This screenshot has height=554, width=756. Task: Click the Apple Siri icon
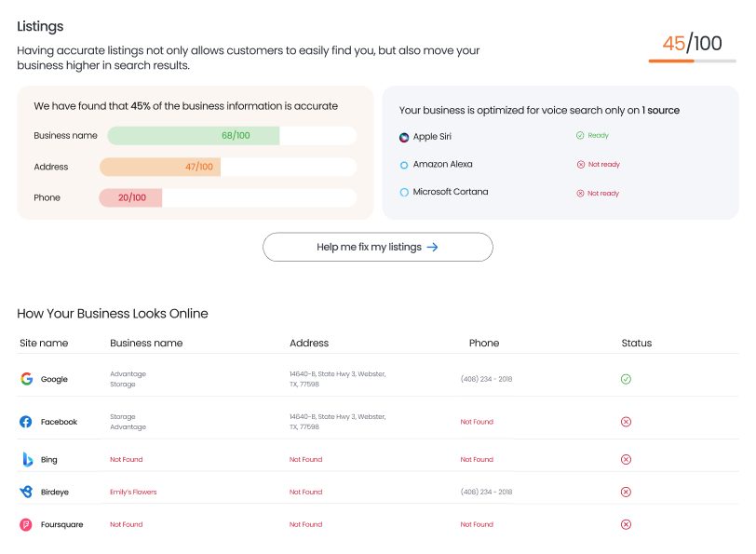(x=404, y=137)
